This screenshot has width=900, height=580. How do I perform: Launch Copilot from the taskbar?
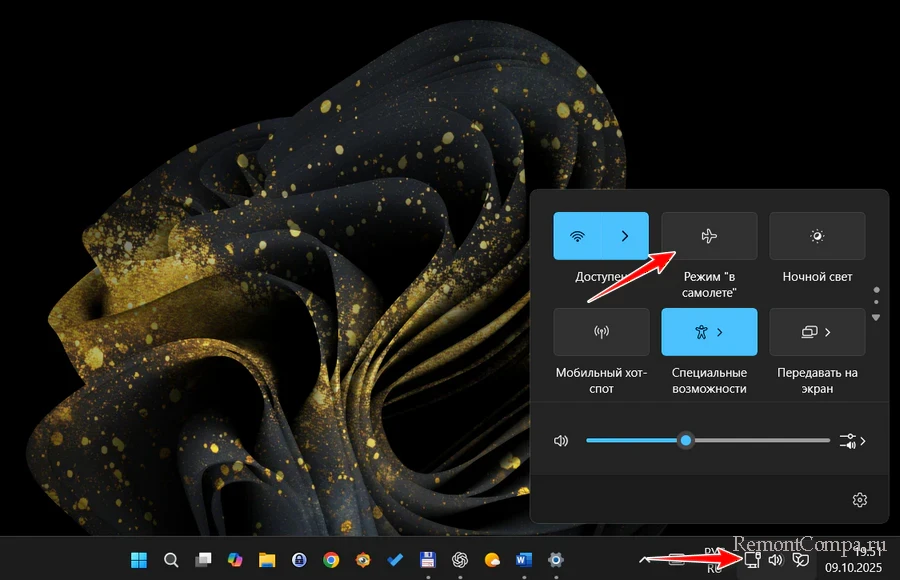tap(235, 559)
